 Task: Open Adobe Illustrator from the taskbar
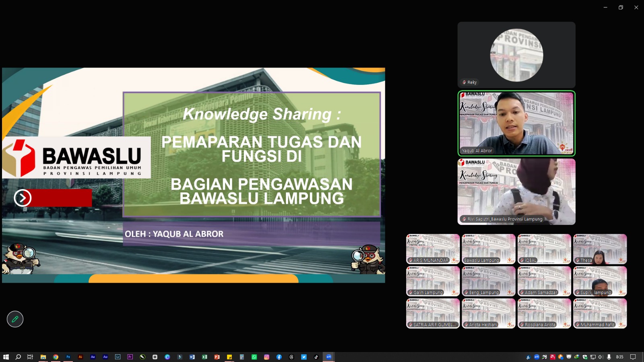pos(80,357)
